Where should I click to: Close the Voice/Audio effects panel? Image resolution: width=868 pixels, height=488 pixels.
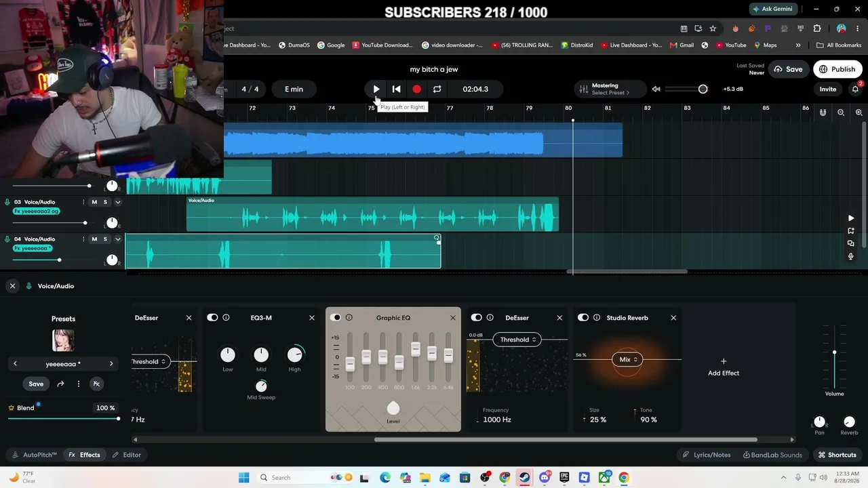click(12, 286)
